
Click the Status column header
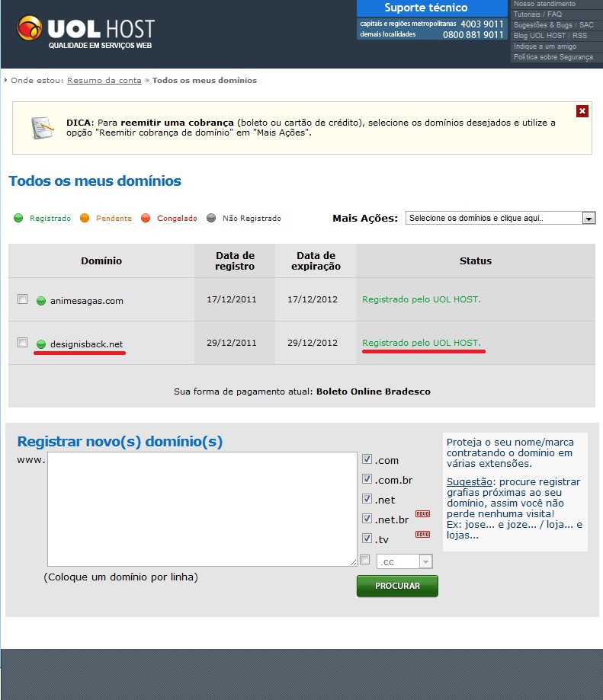coord(476,261)
